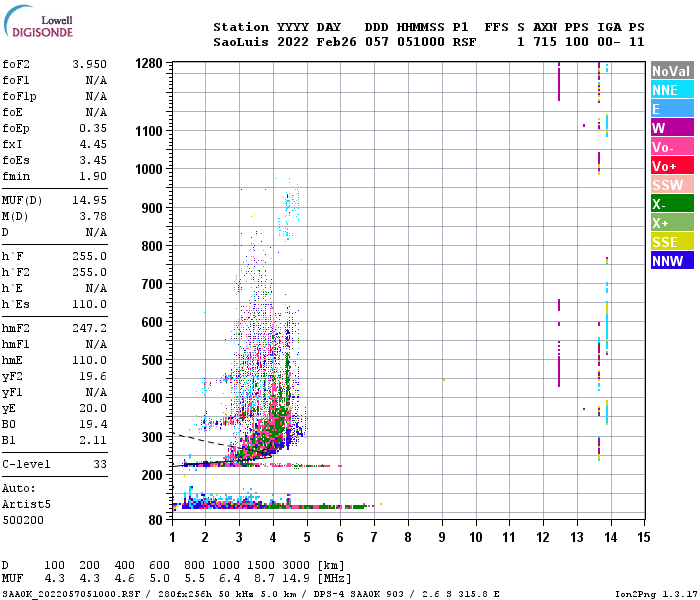Click the 15 MHz x-axis label
Image resolution: width=700 pixels, height=600 pixels.
[x=644, y=538]
